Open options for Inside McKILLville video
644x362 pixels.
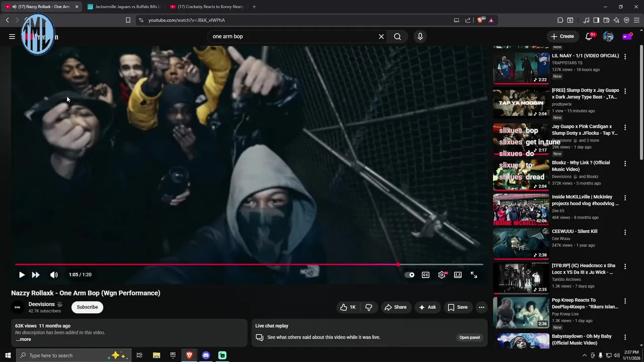click(625, 198)
